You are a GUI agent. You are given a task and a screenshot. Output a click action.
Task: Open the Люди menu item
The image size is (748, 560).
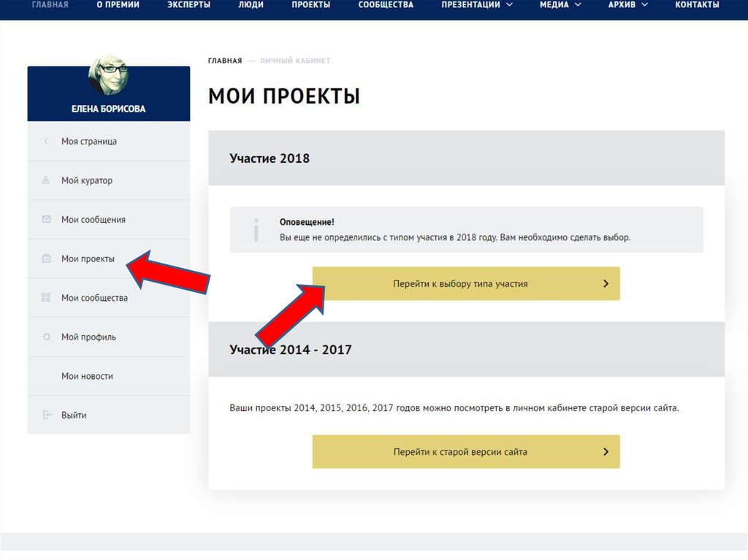coord(251,5)
